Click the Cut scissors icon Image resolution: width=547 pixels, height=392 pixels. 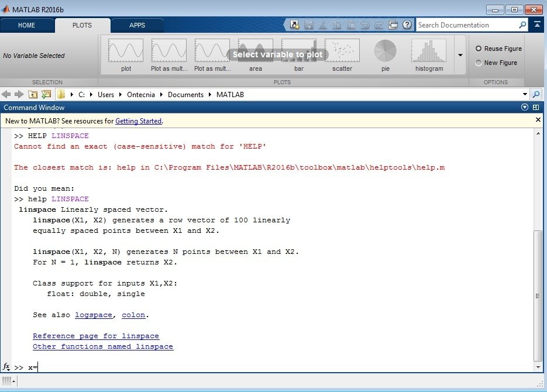323,25
